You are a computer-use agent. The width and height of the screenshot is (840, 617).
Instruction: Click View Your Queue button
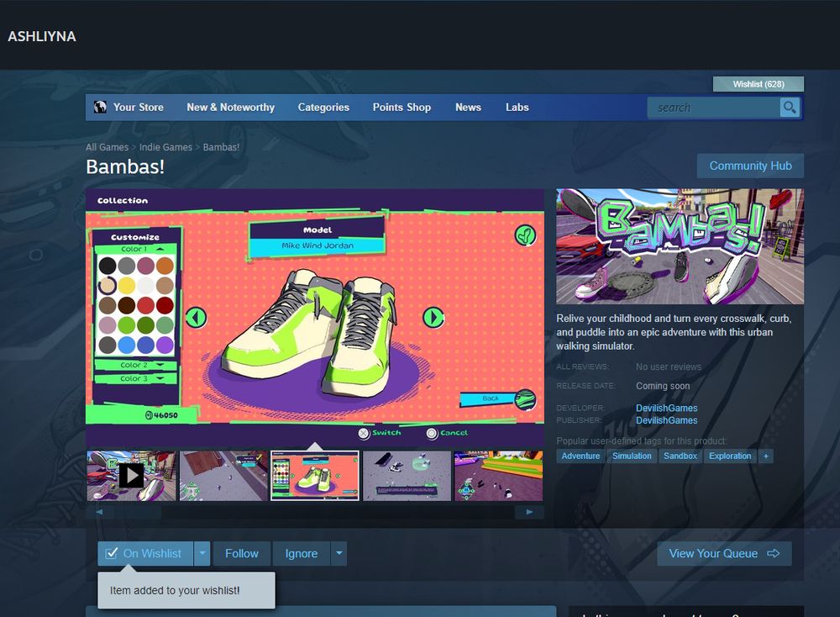(724, 553)
